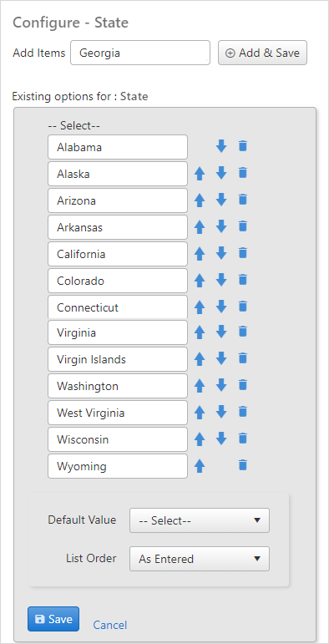Move Colorado up one position
The height and width of the screenshot is (644, 329).
point(200,281)
